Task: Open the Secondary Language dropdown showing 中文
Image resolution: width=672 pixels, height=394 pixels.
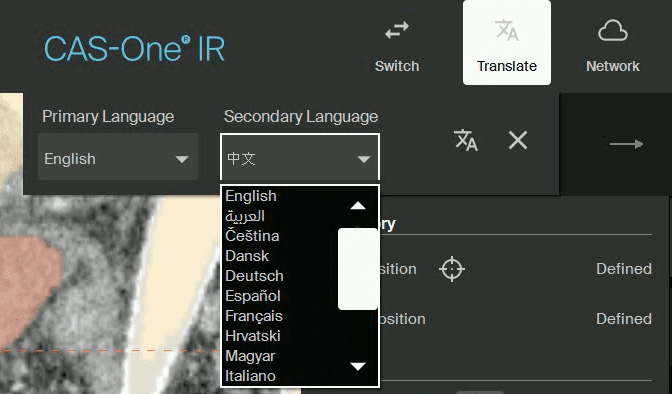Action: coord(300,157)
